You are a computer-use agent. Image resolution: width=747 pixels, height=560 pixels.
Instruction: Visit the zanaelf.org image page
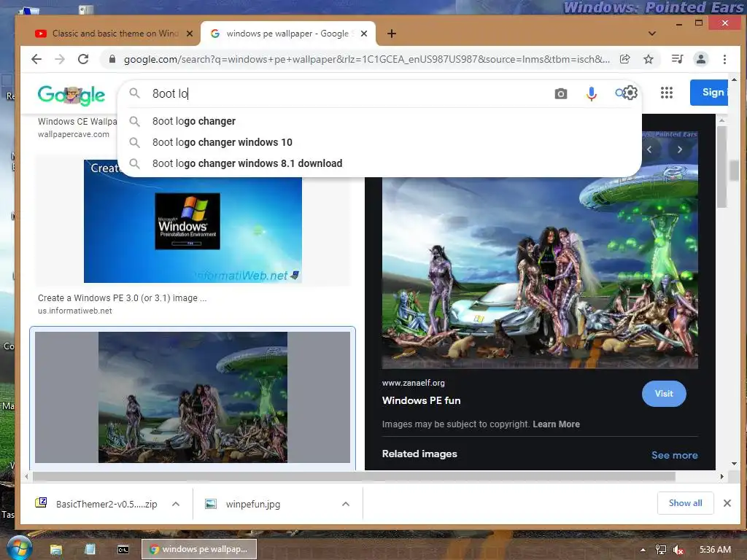[x=664, y=393]
